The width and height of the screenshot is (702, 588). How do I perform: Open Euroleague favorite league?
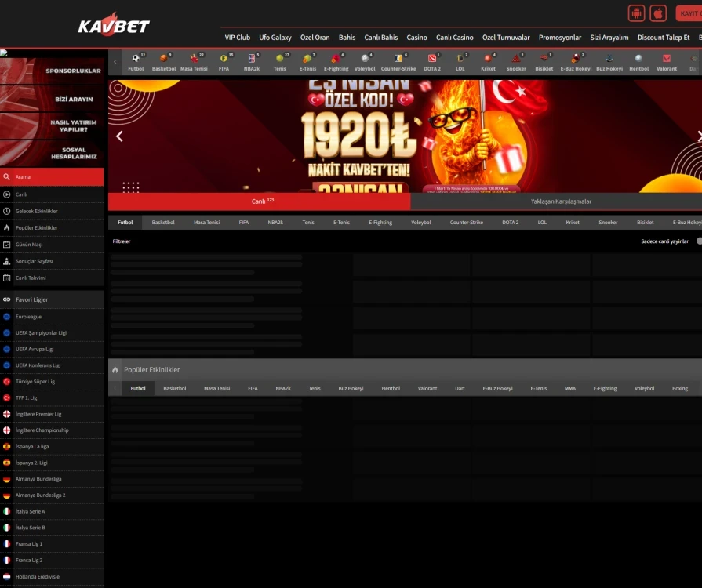pyautogui.click(x=52, y=317)
